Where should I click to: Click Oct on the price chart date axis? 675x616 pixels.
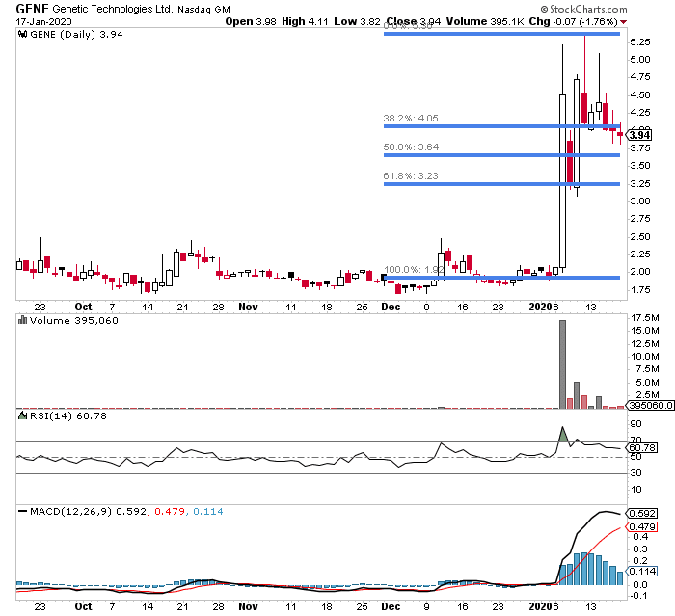[x=83, y=307]
